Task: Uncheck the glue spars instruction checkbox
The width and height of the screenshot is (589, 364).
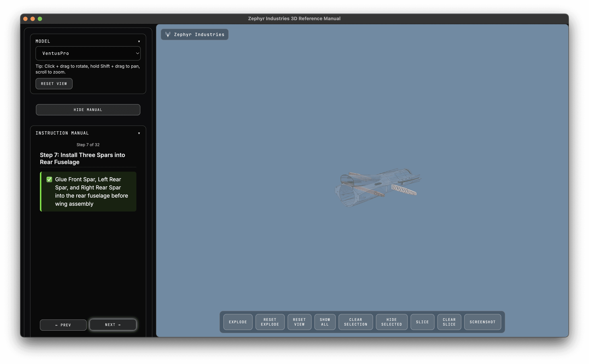Action: [x=49, y=179]
